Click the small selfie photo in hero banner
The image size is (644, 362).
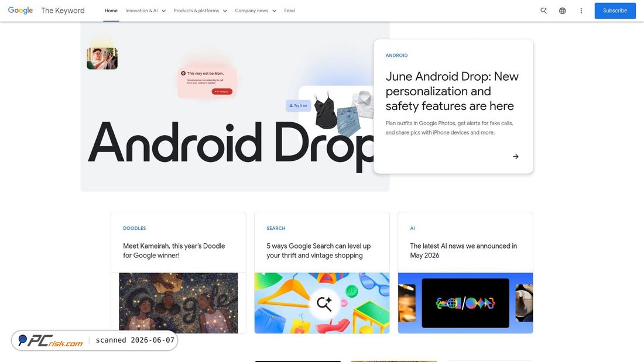click(102, 58)
